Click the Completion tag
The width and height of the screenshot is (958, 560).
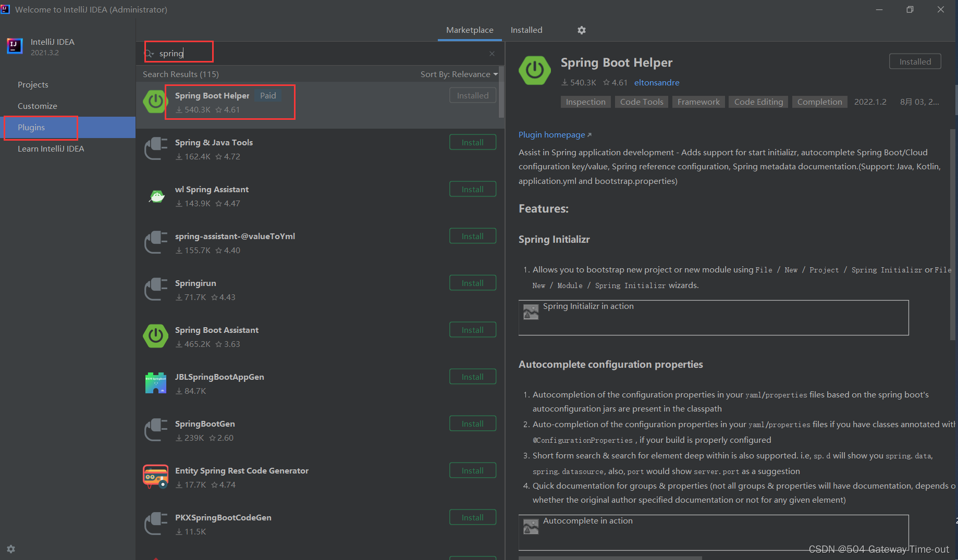819,102
